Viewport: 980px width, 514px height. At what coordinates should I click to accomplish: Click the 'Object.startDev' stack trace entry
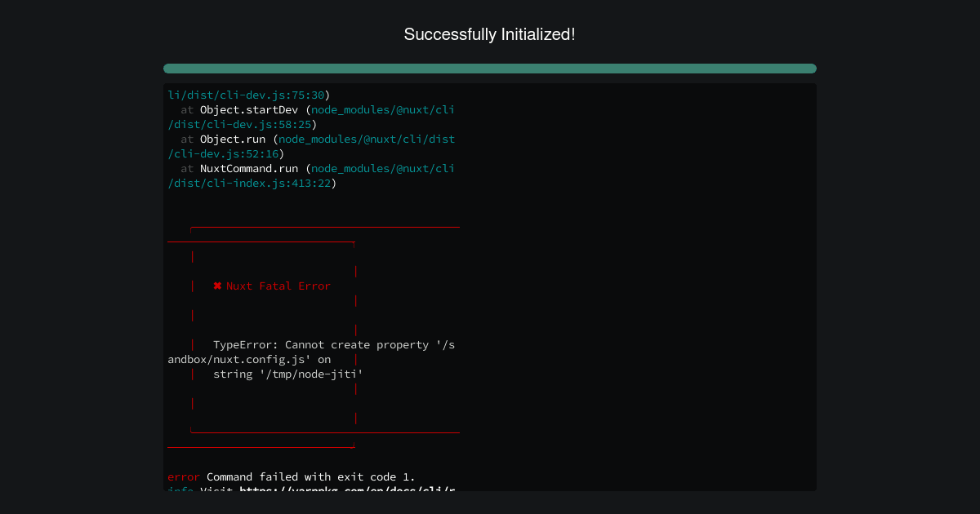249,110
